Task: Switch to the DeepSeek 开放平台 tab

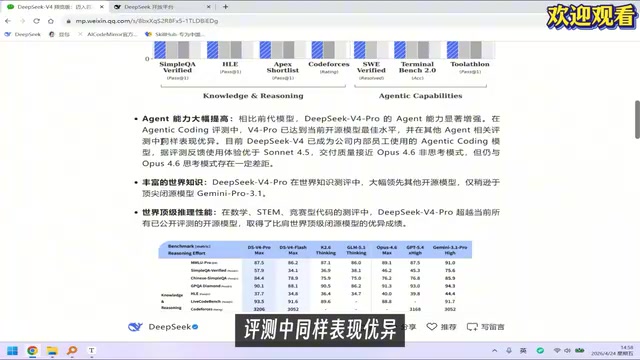Action: point(161,7)
